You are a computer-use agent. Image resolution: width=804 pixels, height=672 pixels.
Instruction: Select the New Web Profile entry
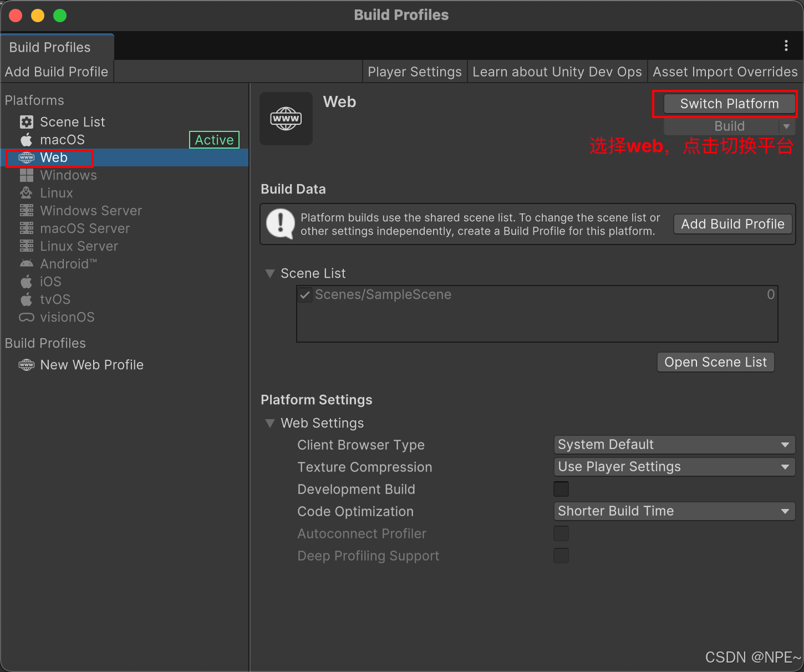[x=125, y=365]
